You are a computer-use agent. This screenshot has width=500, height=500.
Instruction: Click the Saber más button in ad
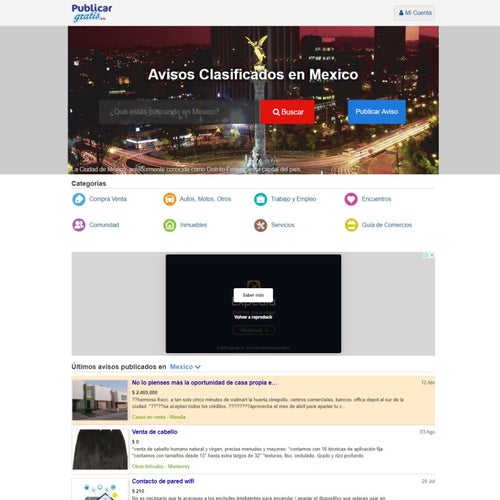click(253, 295)
